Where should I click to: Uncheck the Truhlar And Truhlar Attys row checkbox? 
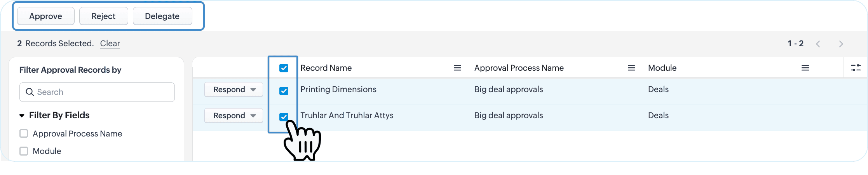[x=284, y=117]
